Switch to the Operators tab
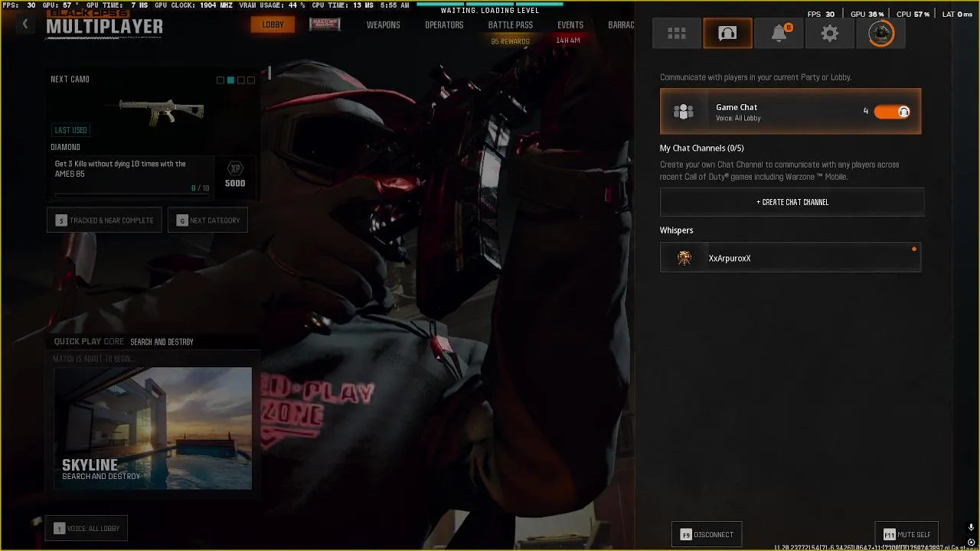Image resolution: width=980 pixels, height=551 pixels. click(x=444, y=25)
